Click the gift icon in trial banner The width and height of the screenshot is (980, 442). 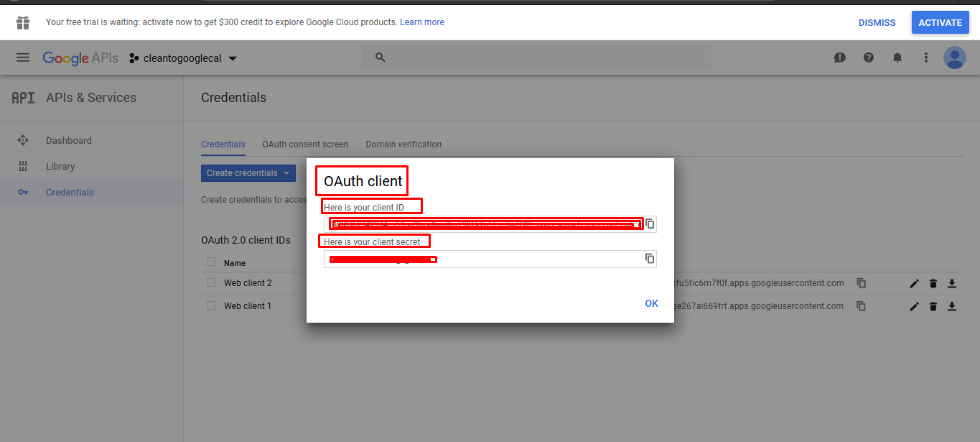pyautogui.click(x=23, y=22)
